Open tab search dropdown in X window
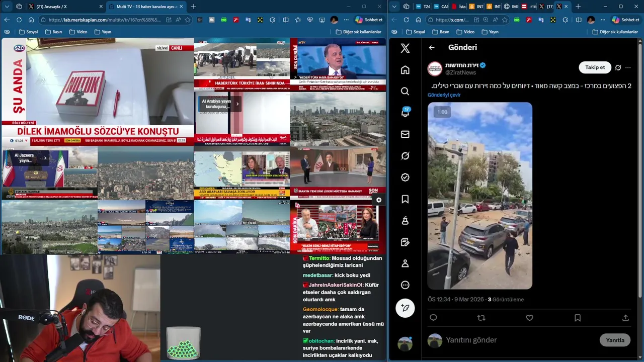The height and width of the screenshot is (362, 644). pos(394,7)
